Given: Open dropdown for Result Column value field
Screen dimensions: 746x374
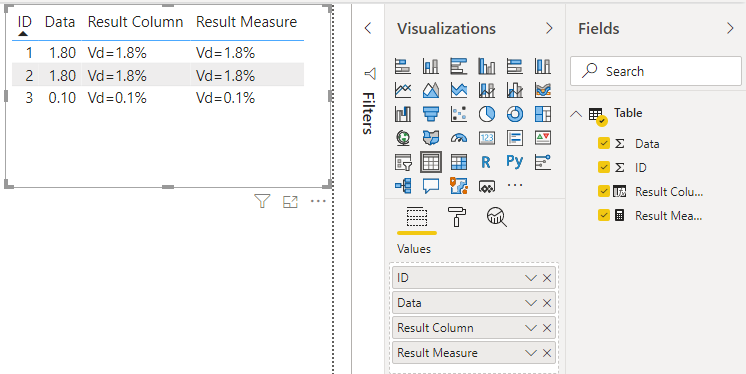Looking at the screenshot, I should tap(530, 328).
